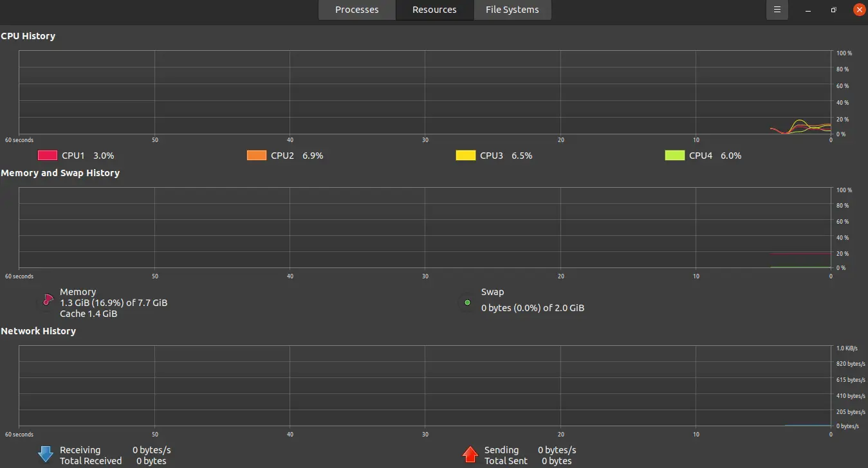Viewport: 868px width, 468px height.
Task: Click the Memory label
Action: (x=78, y=292)
